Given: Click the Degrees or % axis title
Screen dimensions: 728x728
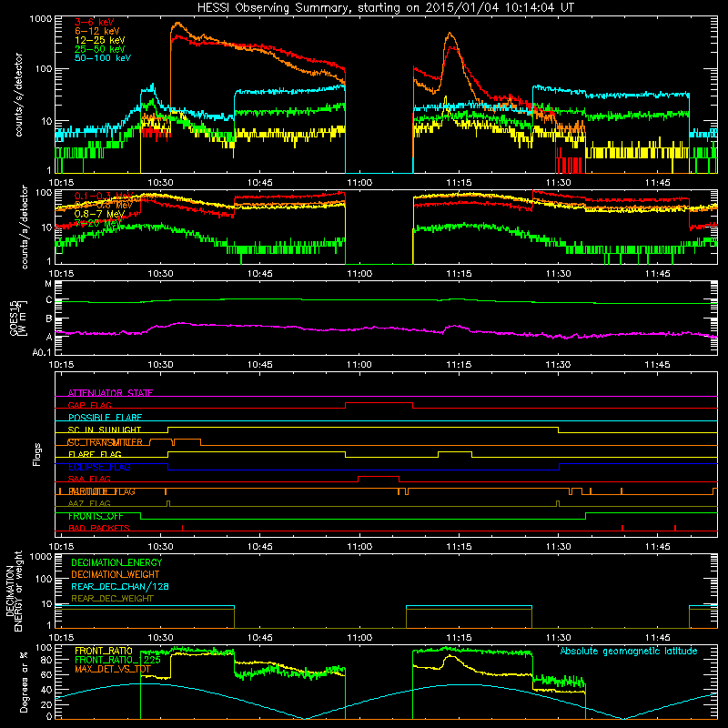Looking at the screenshot, I should [x=24, y=682].
